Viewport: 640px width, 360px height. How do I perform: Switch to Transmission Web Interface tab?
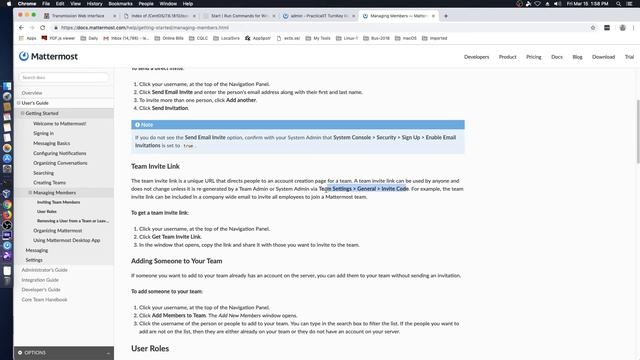point(78,16)
